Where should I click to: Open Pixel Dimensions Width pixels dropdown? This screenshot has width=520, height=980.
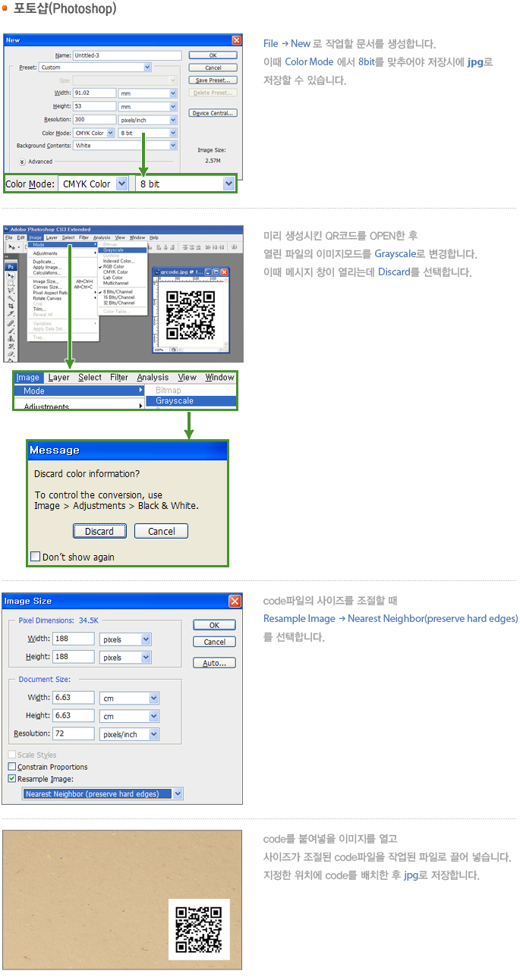coord(125,639)
